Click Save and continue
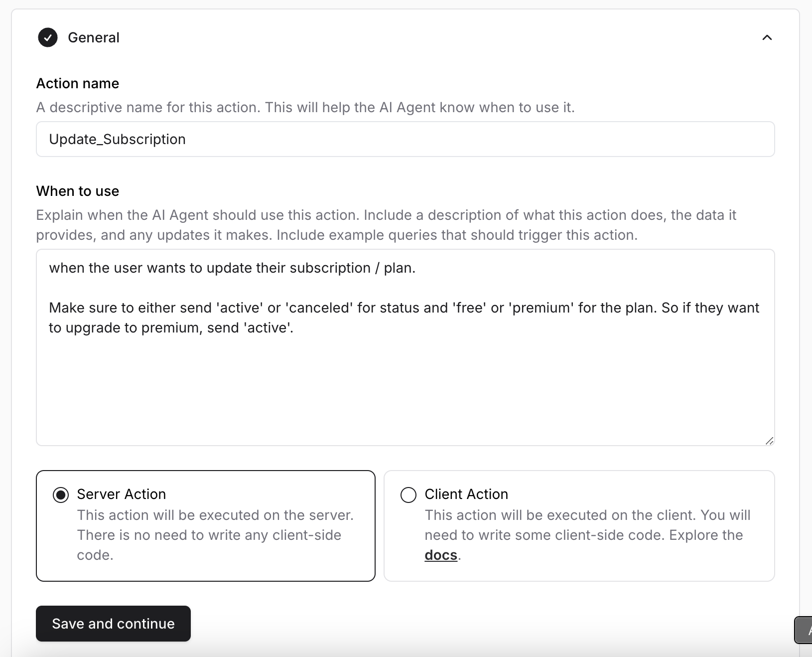812x657 pixels. [113, 624]
